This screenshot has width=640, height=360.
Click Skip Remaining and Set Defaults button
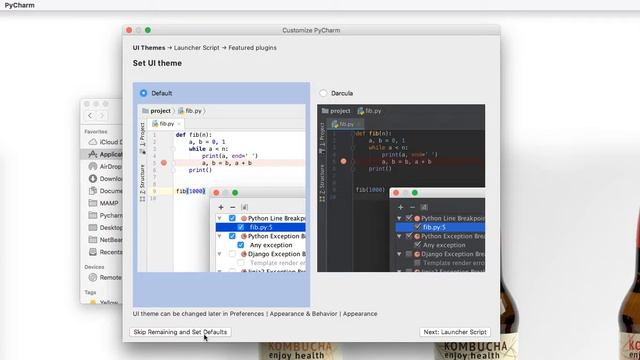[x=180, y=332]
